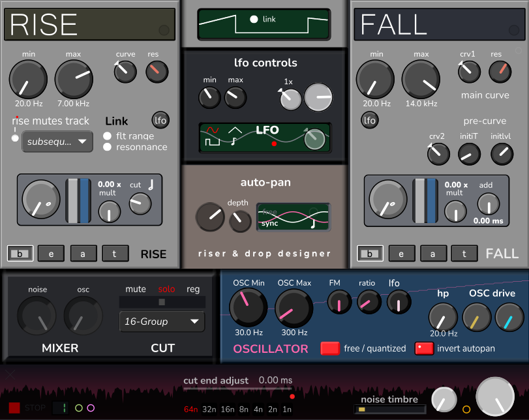Screen dimensions: 529x420
Task: Enable the resonnance link option
Action: tap(108, 147)
